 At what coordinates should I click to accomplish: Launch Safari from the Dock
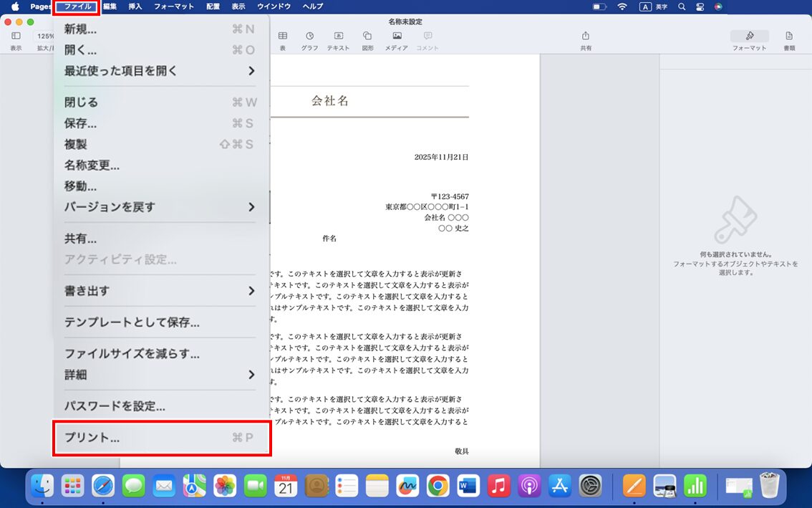point(105,485)
